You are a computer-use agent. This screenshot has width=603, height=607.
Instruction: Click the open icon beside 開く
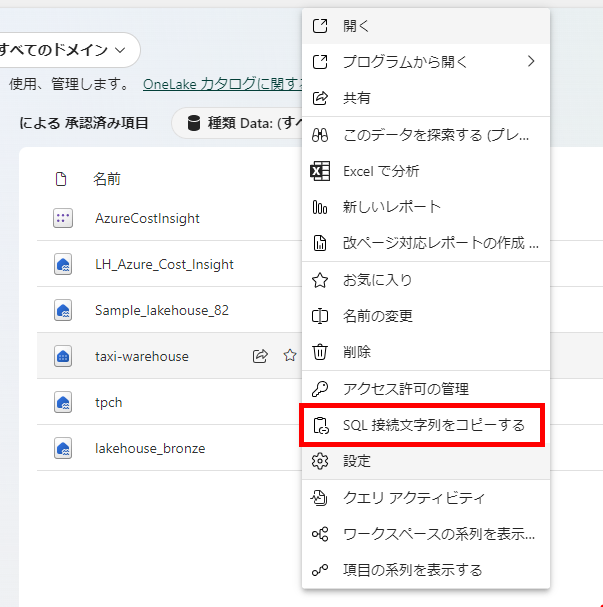pos(320,26)
